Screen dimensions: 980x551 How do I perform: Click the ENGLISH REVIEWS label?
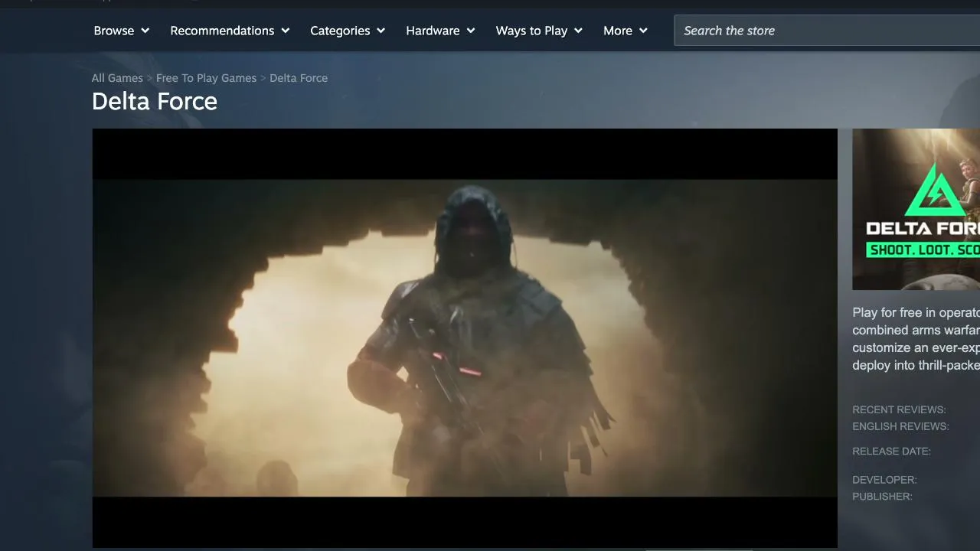[900, 426]
